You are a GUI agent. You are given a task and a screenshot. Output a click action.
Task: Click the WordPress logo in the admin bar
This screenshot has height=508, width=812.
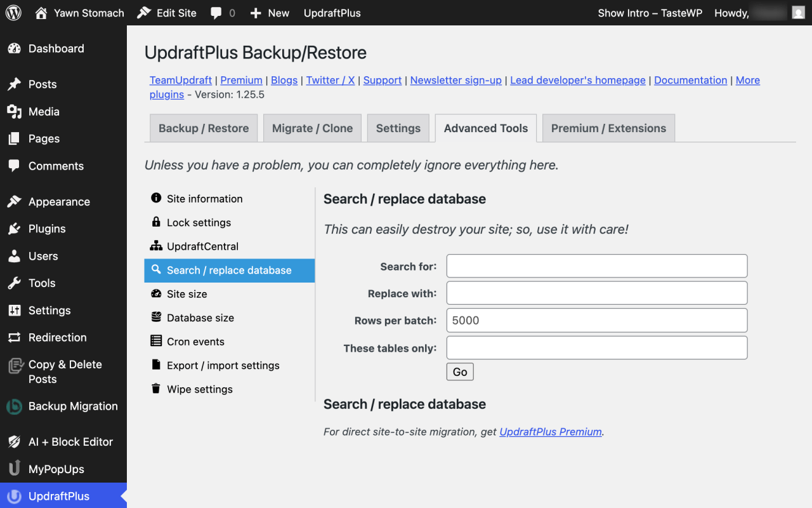[x=13, y=13]
